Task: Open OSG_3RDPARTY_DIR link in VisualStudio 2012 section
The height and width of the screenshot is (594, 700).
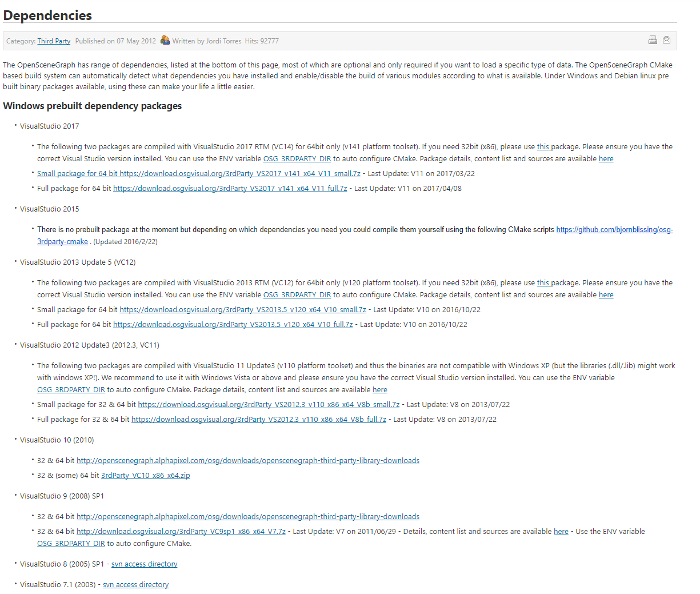Action: (71, 390)
